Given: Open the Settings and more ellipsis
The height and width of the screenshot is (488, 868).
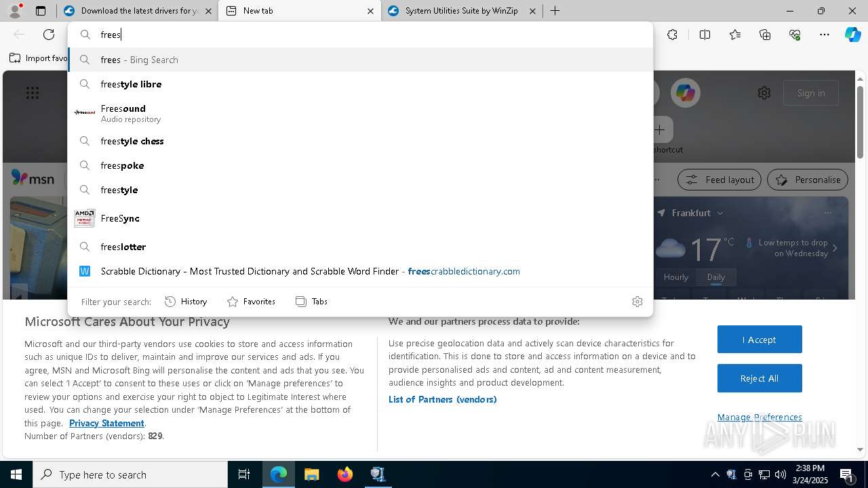Looking at the screenshot, I should (x=825, y=35).
